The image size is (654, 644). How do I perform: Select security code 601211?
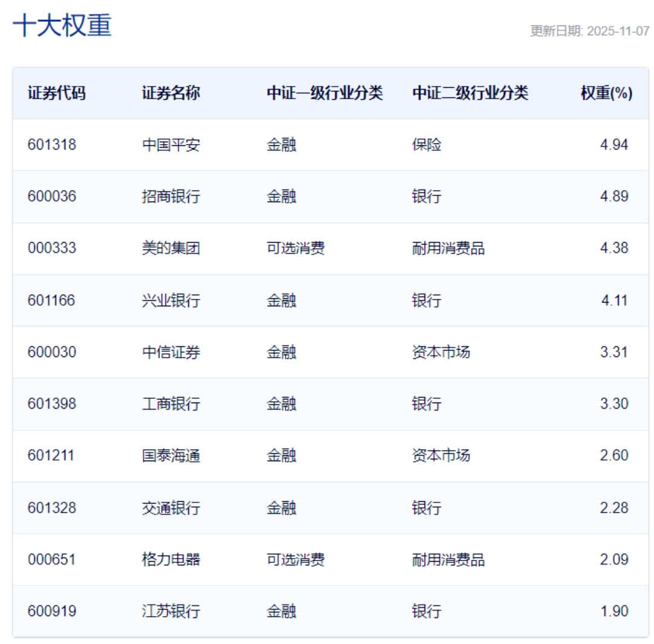[x=51, y=456]
